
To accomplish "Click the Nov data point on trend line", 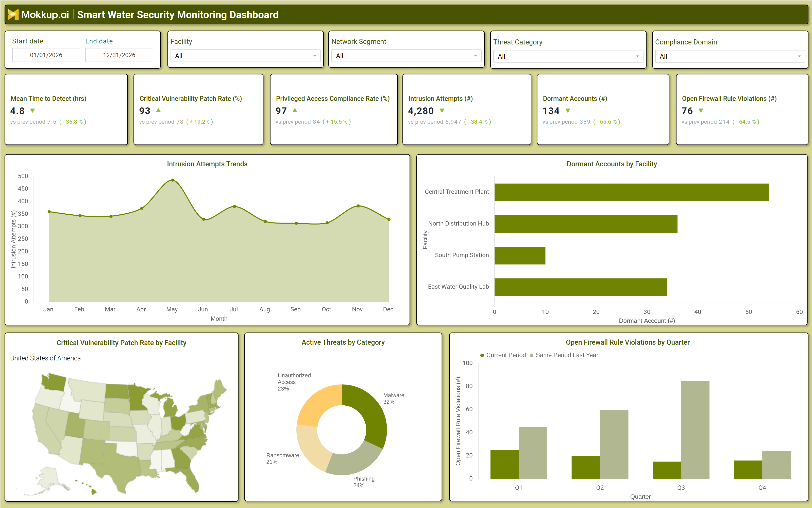I will (x=358, y=206).
